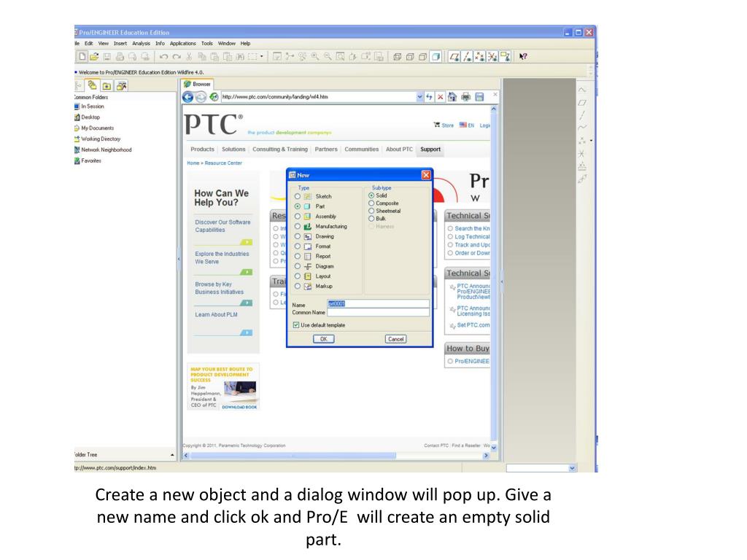Collapse navigator with the sash arrow handle

point(179,260)
